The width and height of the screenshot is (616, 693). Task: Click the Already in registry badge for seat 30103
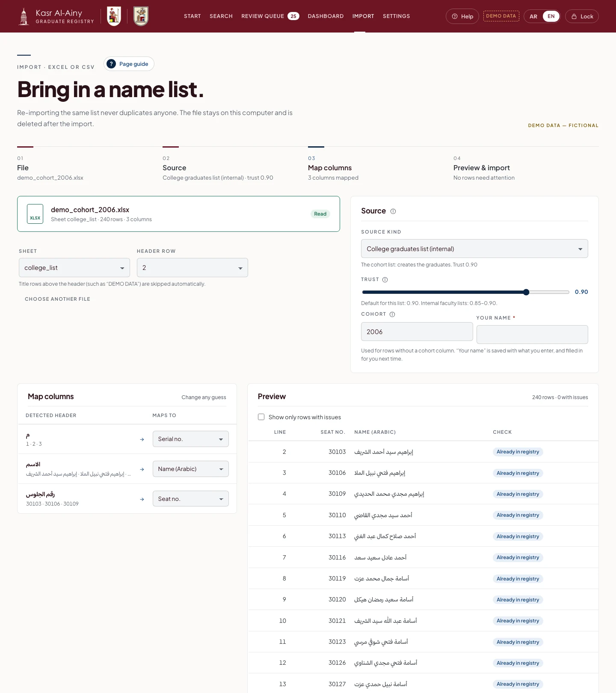coord(518,452)
